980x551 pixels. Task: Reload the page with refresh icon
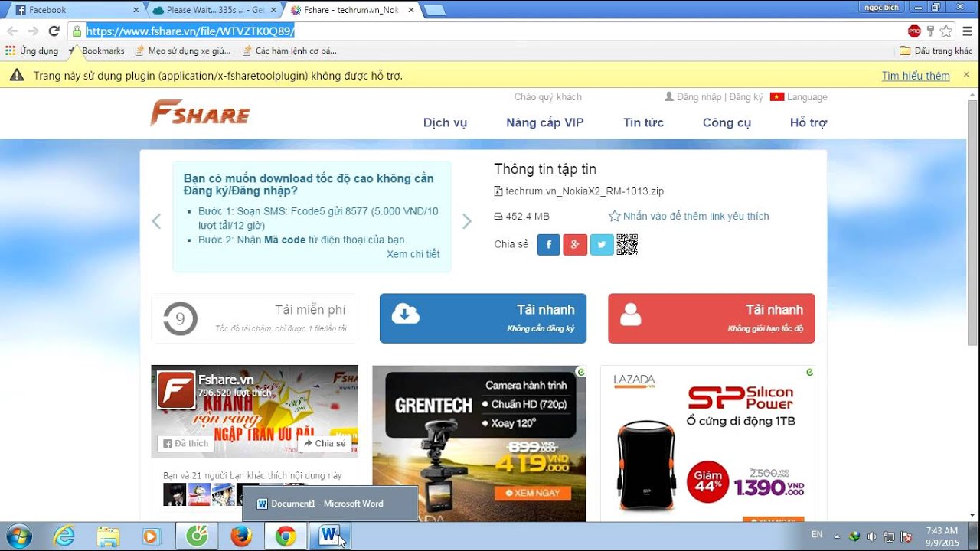[54, 31]
